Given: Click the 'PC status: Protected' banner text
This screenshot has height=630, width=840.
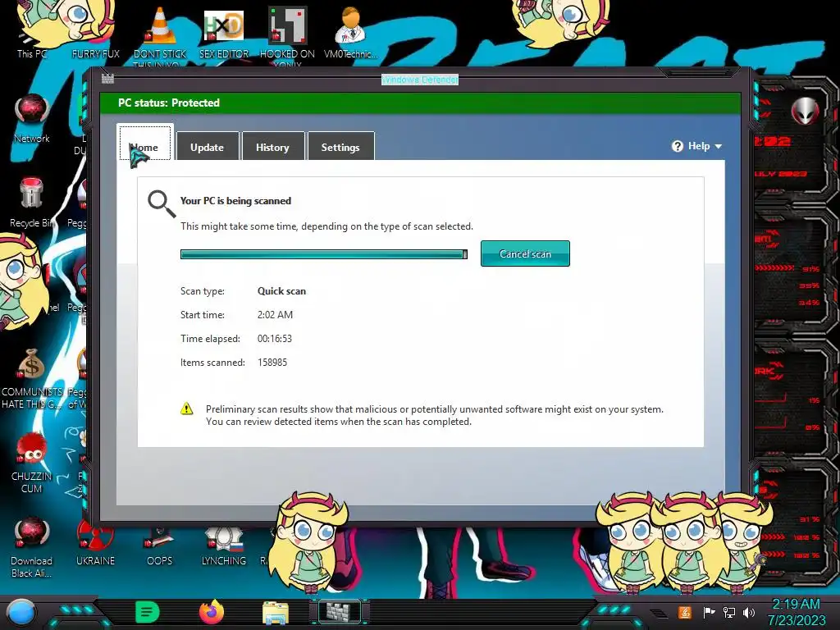Looking at the screenshot, I should pos(169,103).
